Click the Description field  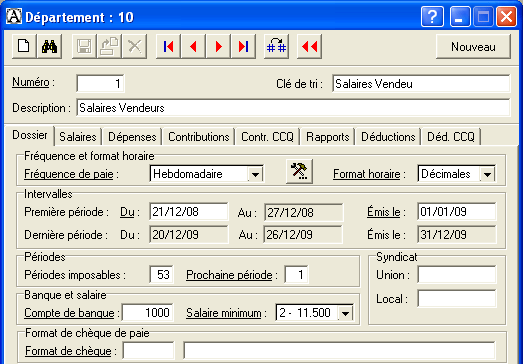(x=293, y=108)
